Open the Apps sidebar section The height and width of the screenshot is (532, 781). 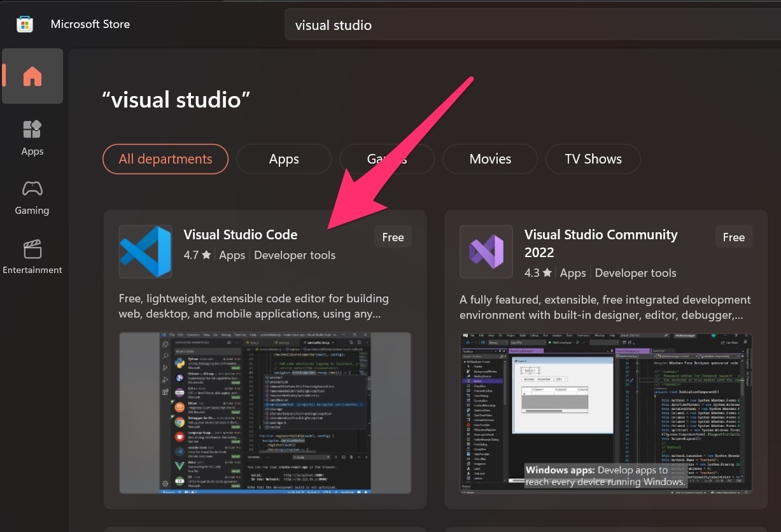tap(32, 137)
